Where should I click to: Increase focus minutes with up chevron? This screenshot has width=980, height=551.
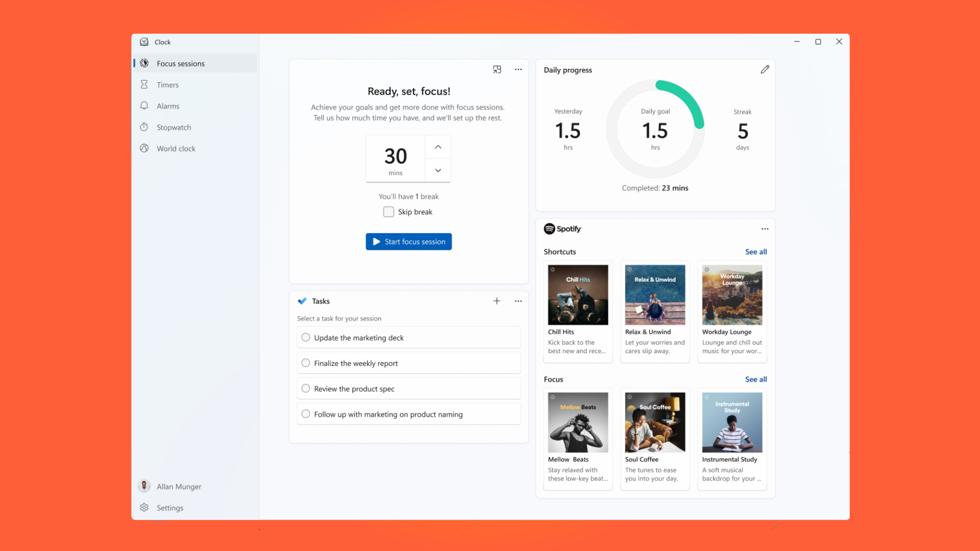click(438, 147)
